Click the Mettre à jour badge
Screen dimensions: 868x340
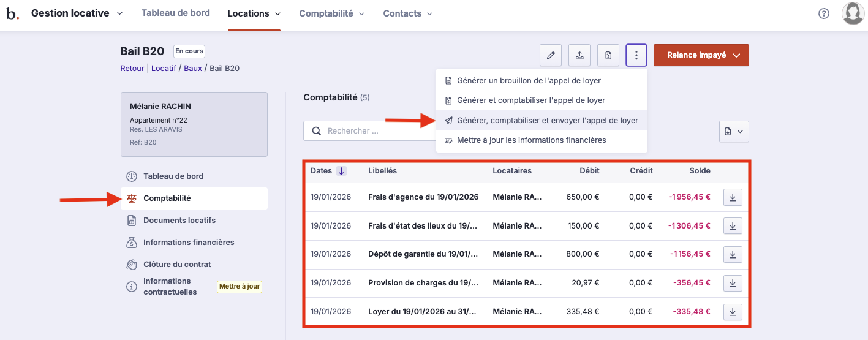(240, 286)
